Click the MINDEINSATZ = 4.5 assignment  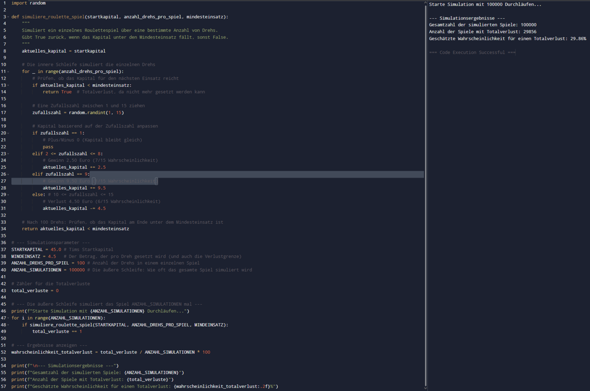(33, 256)
